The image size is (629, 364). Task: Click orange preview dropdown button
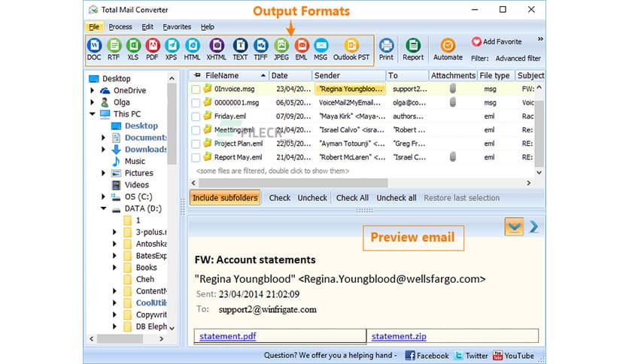514,227
